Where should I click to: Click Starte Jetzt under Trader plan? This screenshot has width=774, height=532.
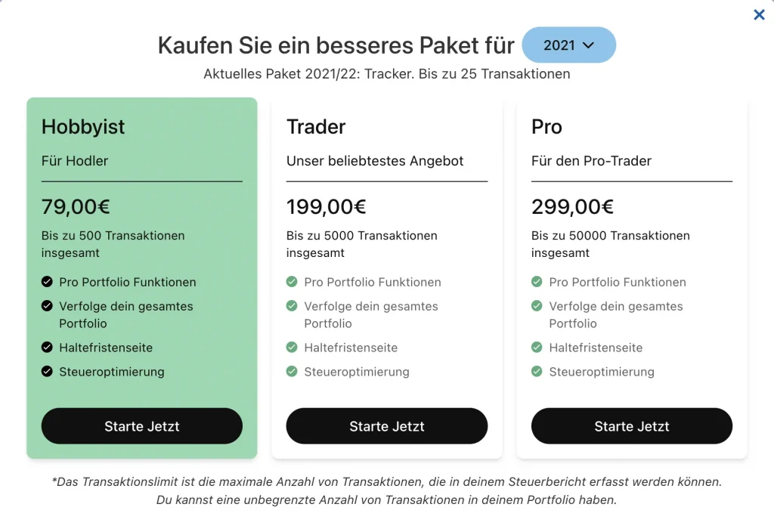[387, 426]
